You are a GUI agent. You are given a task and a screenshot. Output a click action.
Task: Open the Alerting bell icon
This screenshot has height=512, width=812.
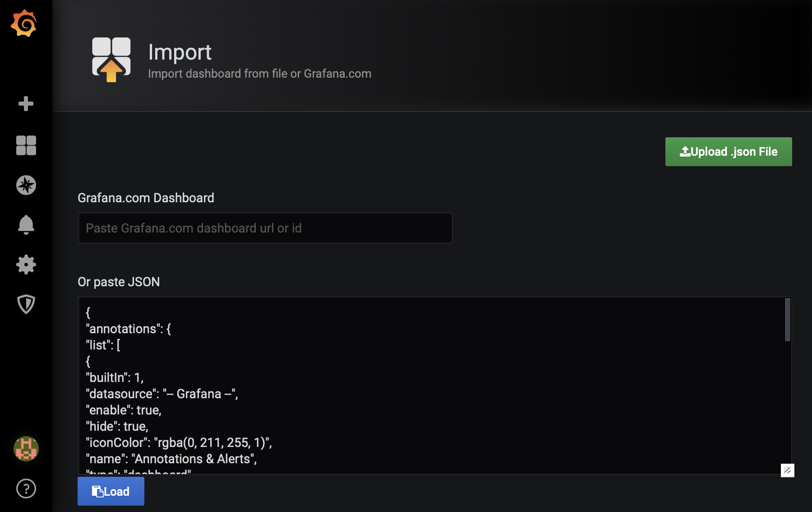click(x=26, y=224)
